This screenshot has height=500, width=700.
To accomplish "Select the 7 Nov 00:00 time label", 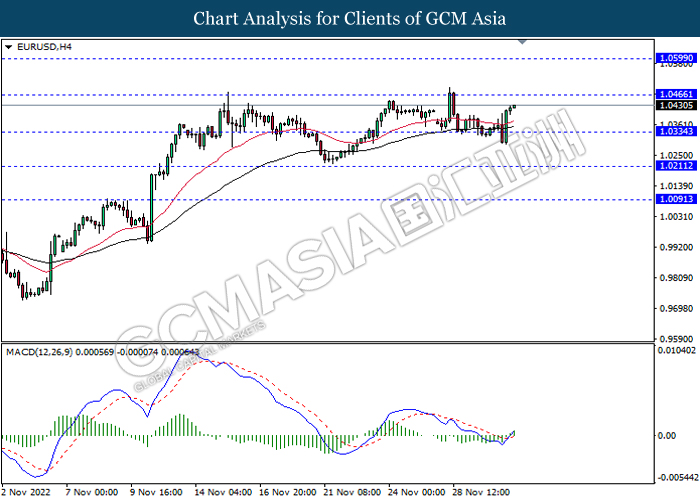I will click(x=92, y=492).
